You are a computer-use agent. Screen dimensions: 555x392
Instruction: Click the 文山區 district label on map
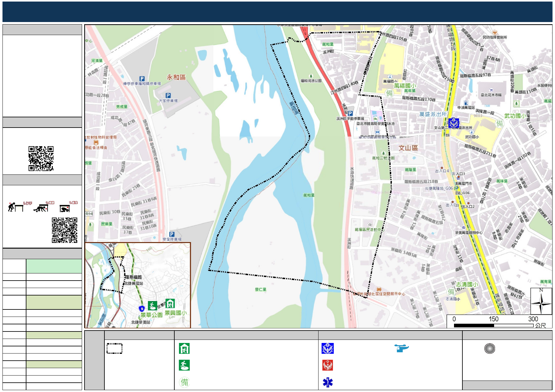[408, 148]
